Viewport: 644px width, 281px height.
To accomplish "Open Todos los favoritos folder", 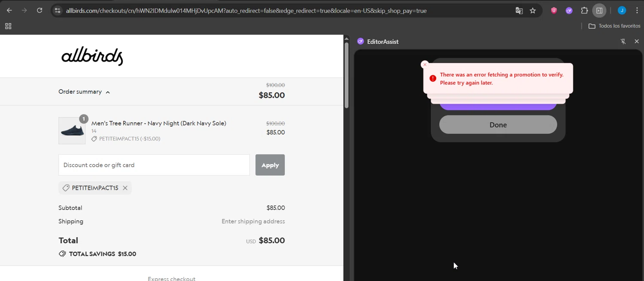I will coord(614,26).
